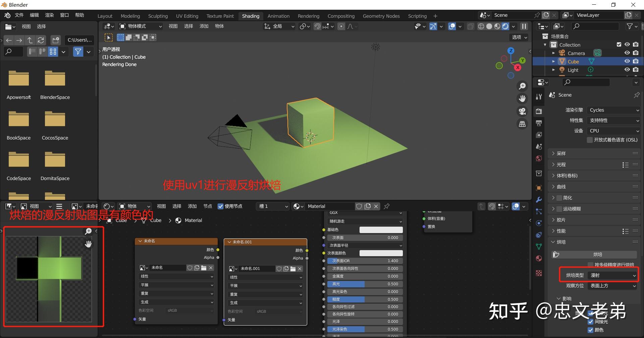This screenshot has height=338, width=644.
Task: Switch to Rendered viewport shading mode
Action: pyautogui.click(x=505, y=26)
